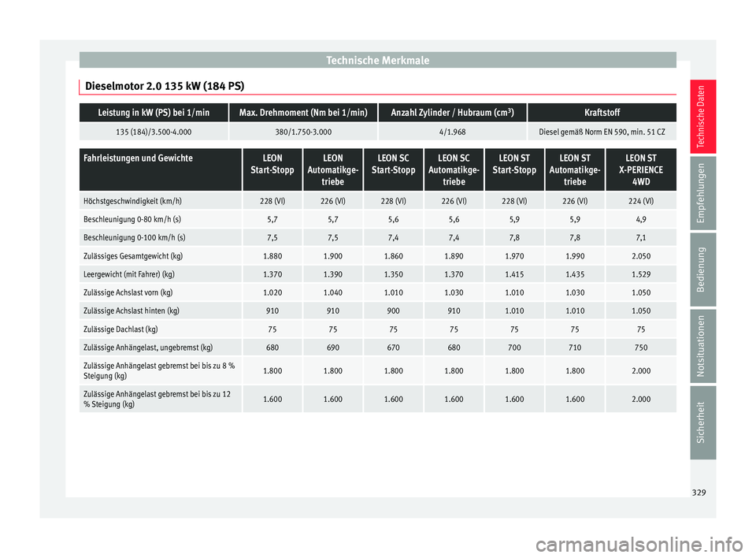The image size is (756, 558).
Task: Click the LEON SC Automatikgetriebe column header
Action: click(x=454, y=170)
